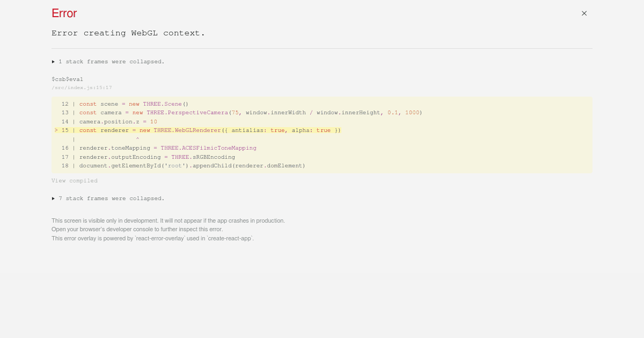Select the $csb$eval frame label
Image resolution: width=644 pixels, height=338 pixels.
point(67,79)
